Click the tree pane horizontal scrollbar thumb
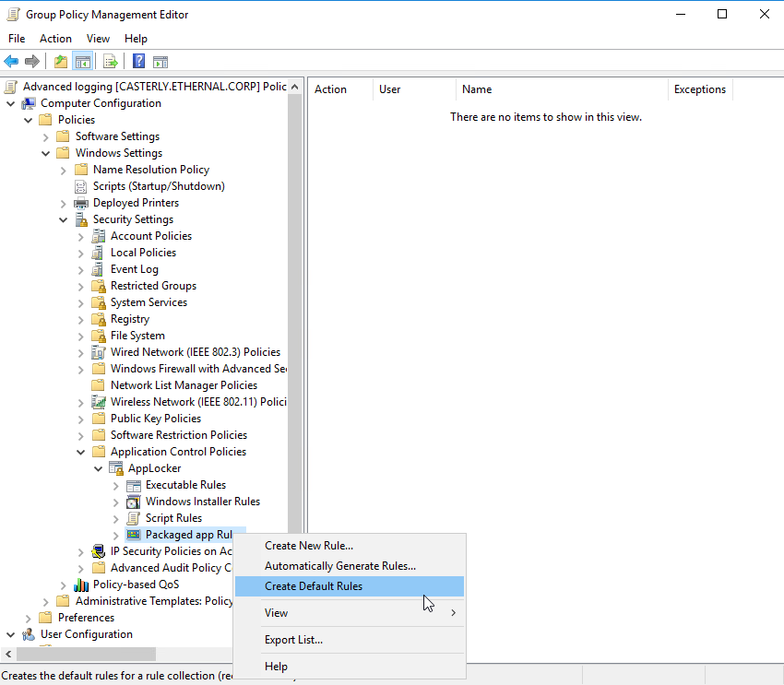Viewport: 784px width, 685px height. 86,654
